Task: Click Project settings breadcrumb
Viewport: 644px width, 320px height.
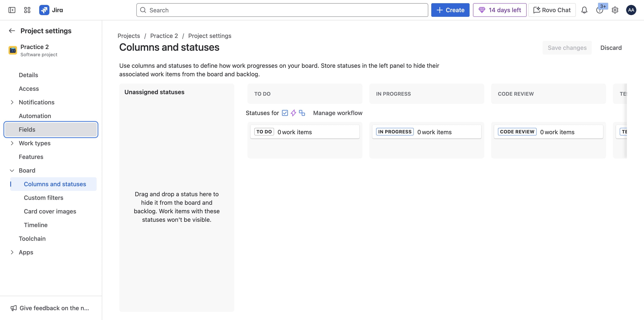Action: point(210,36)
